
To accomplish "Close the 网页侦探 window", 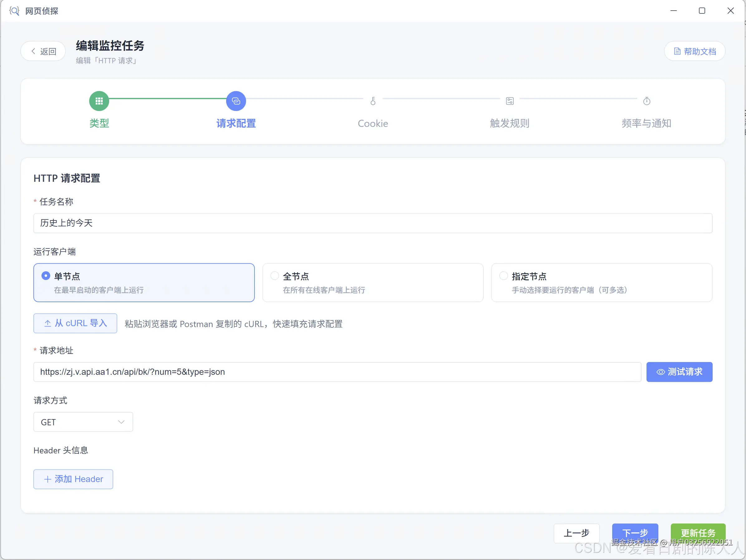I will pyautogui.click(x=730, y=11).
